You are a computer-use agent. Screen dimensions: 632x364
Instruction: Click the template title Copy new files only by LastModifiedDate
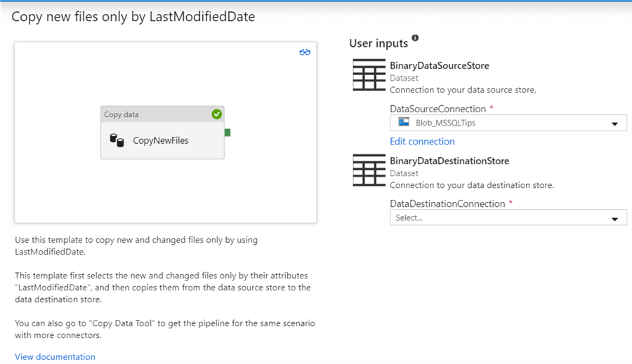[x=133, y=18]
